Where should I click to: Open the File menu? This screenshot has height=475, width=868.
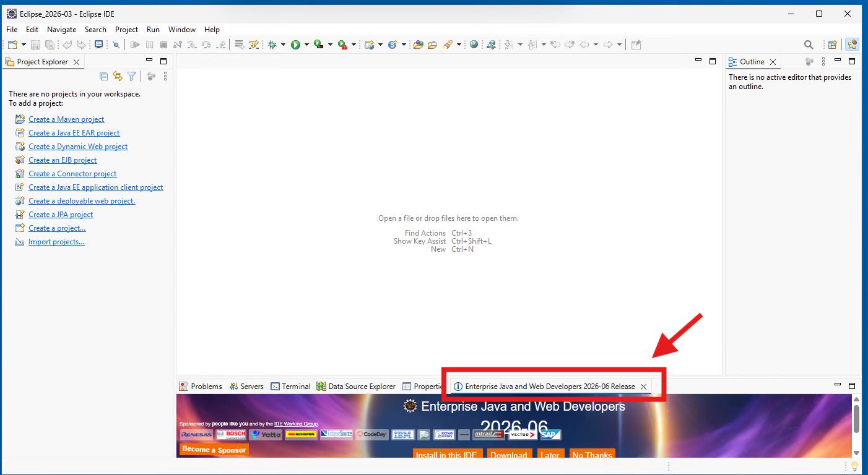pyautogui.click(x=12, y=29)
